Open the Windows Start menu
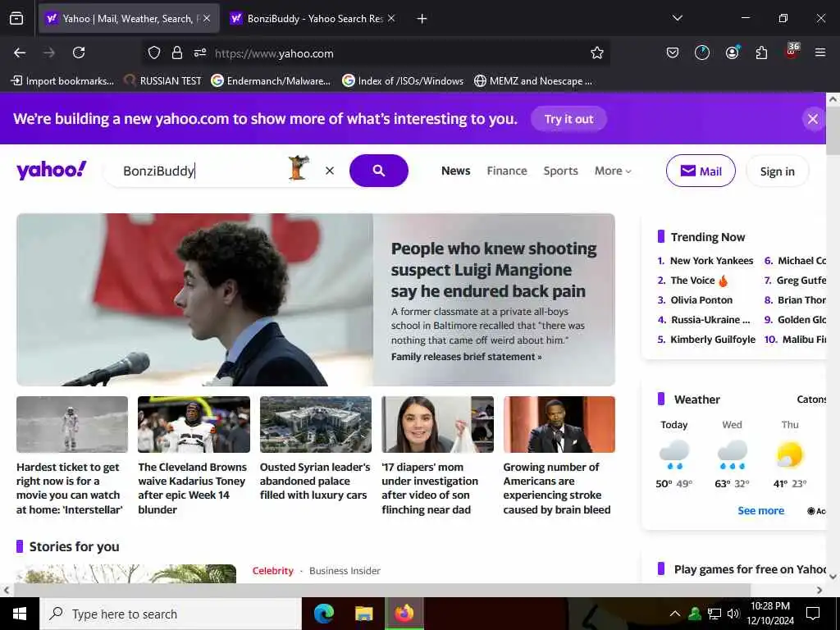This screenshot has height=630, width=840. pos(20,614)
